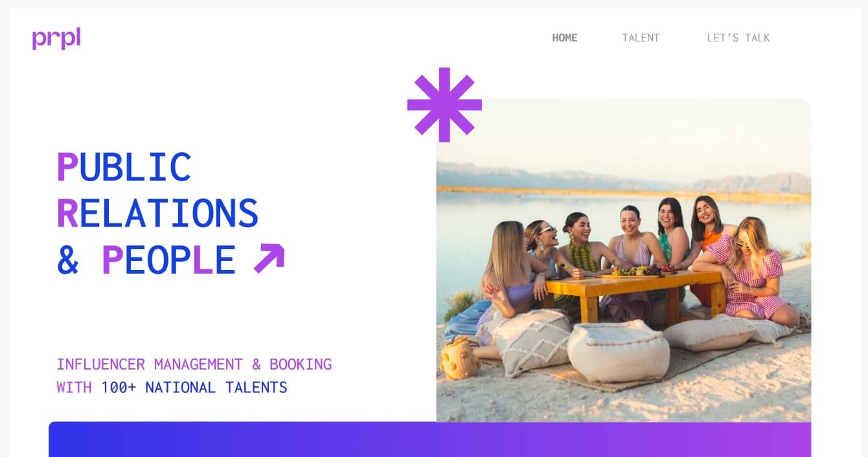Click the ampersand before PEOPLE
The height and width of the screenshot is (457, 868).
(x=68, y=260)
